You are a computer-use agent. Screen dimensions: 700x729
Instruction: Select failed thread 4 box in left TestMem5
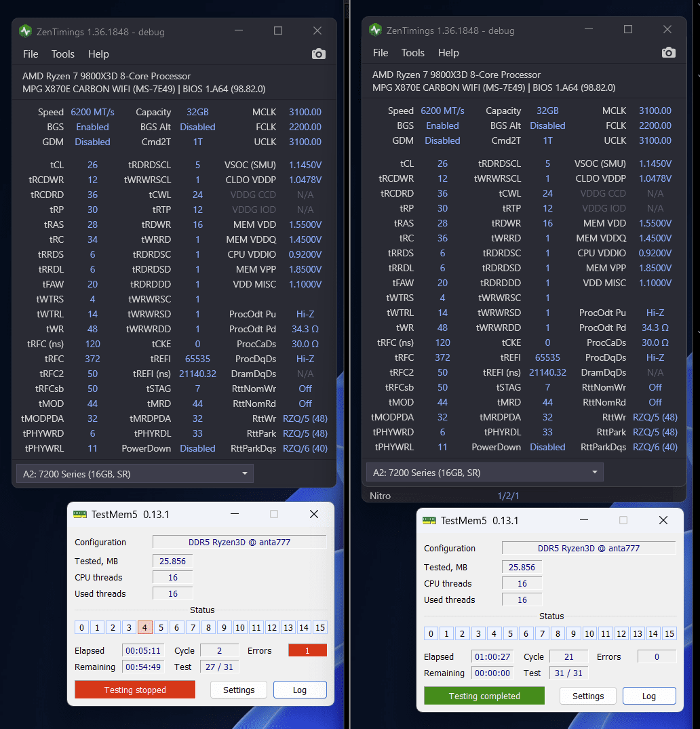pyautogui.click(x=144, y=628)
